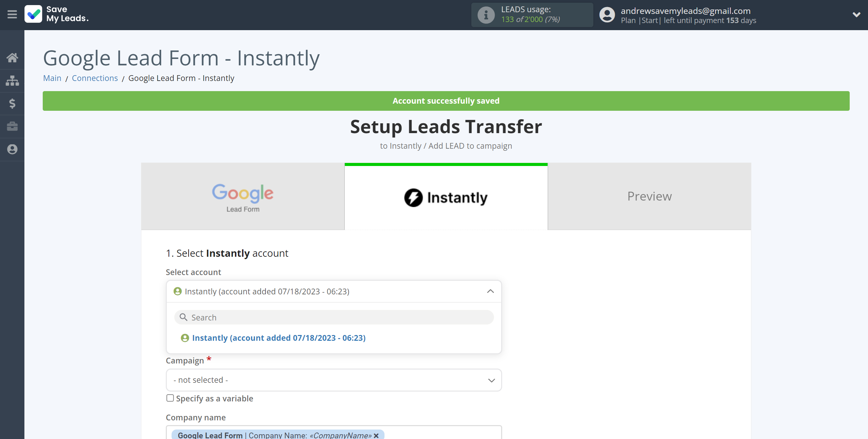Click the Connections breadcrumb link

point(94,78)
